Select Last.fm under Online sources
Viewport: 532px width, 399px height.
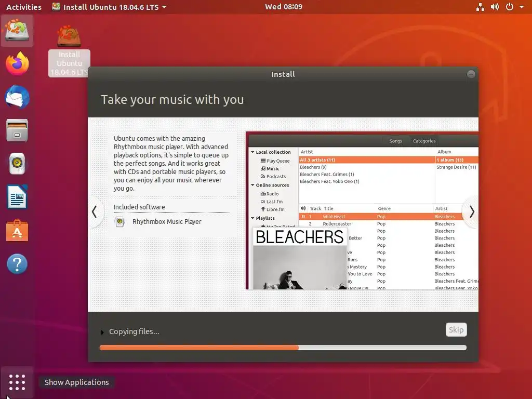coord(271,202)
